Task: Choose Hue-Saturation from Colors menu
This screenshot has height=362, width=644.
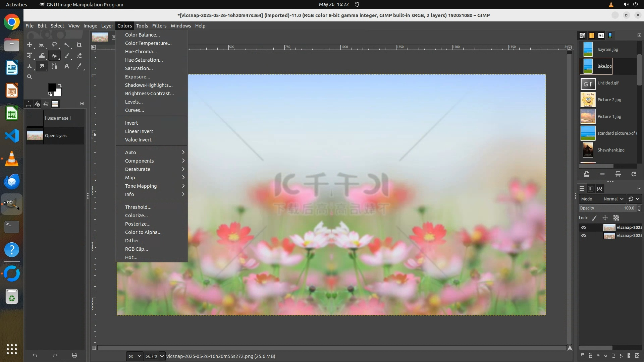Action: click(144, 60)
